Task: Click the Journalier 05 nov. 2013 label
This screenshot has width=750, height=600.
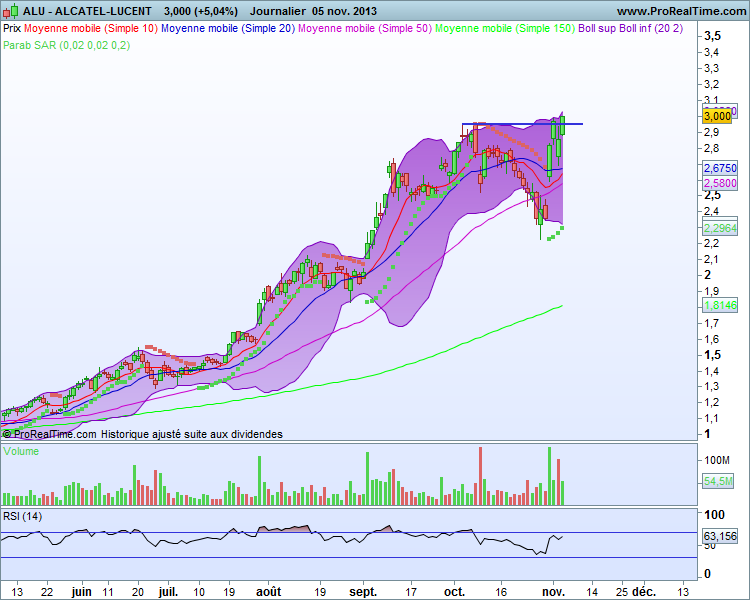Action: click(x=313, y=11)
